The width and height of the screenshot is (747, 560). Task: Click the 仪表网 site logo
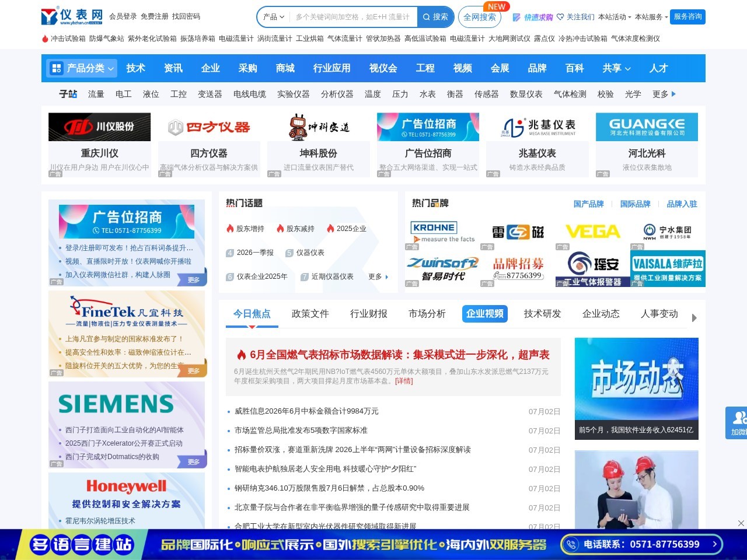72,16
